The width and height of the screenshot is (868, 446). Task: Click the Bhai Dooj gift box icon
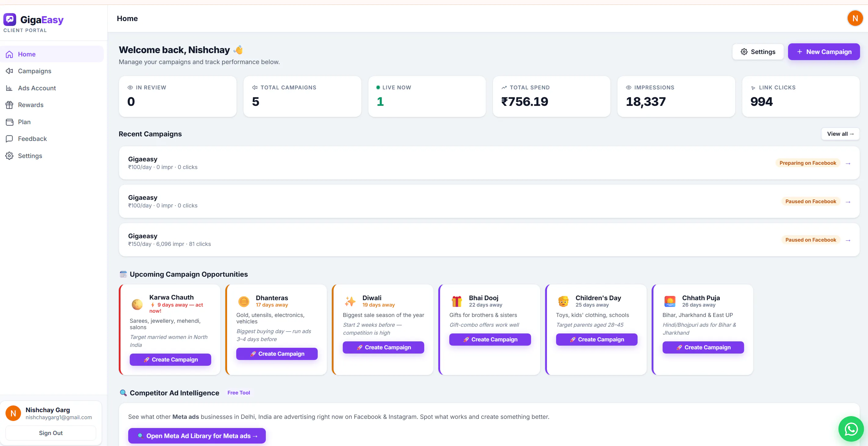click(457, 301)
